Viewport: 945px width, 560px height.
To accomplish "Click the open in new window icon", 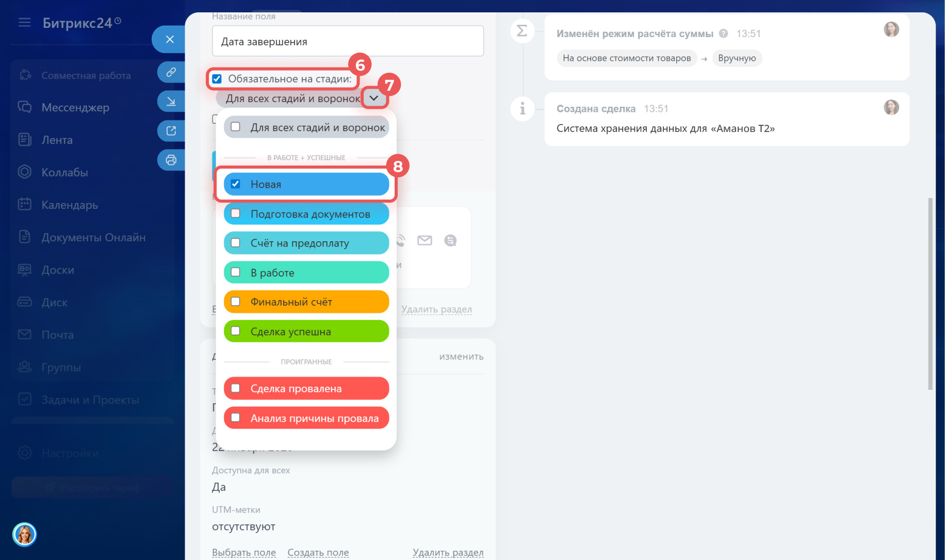I will coord(171,131).
